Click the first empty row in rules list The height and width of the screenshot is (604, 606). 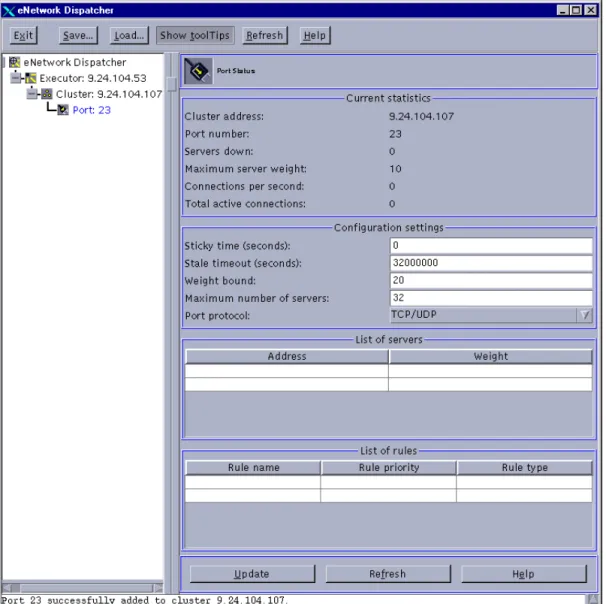388,482
